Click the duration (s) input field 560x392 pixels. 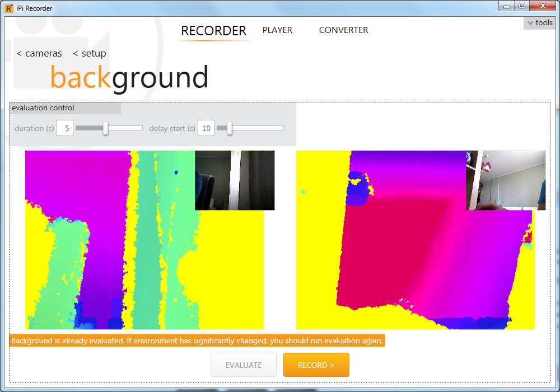[x=64, y=128]
